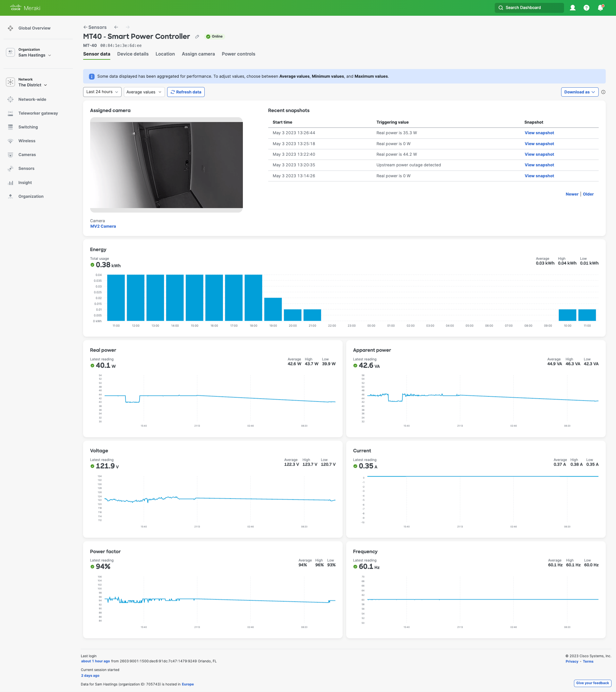View snapshot for the upstream power outage event
This screenshot has width=616, height=692.
pyautogui.click(x=539, y=165)
